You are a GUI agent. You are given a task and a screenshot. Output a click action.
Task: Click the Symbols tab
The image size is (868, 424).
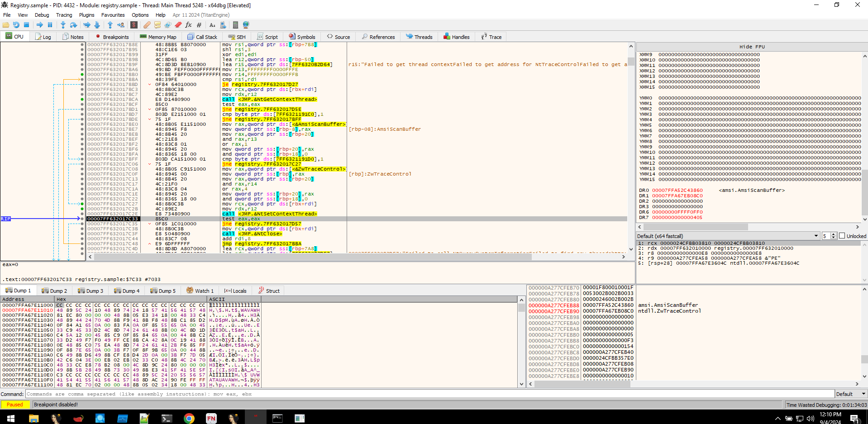pos(302,37)
